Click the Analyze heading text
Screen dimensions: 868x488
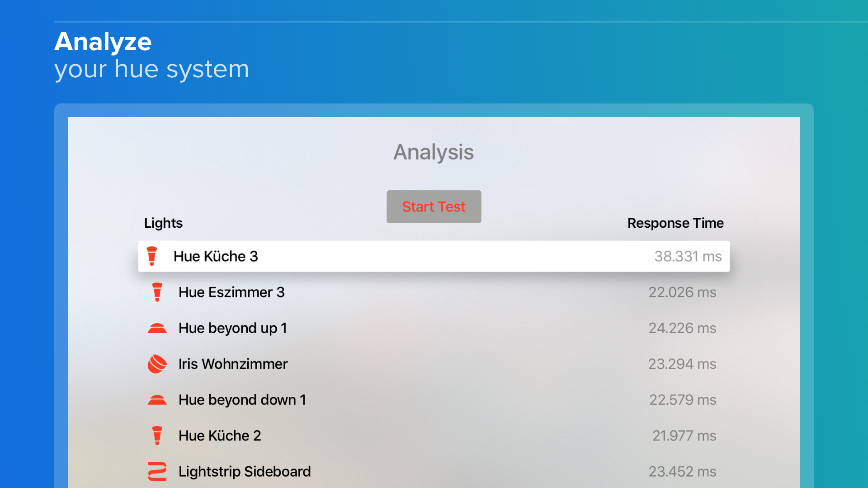(103, 42)
